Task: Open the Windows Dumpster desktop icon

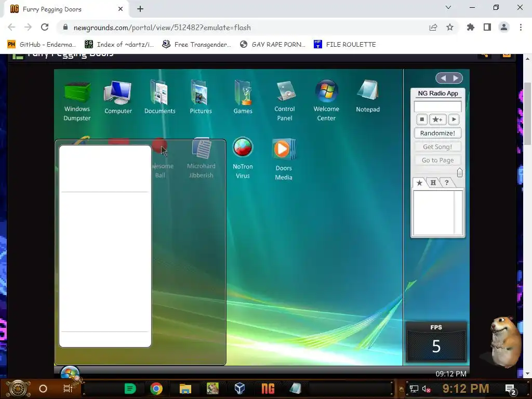Action: coord(77,101)
